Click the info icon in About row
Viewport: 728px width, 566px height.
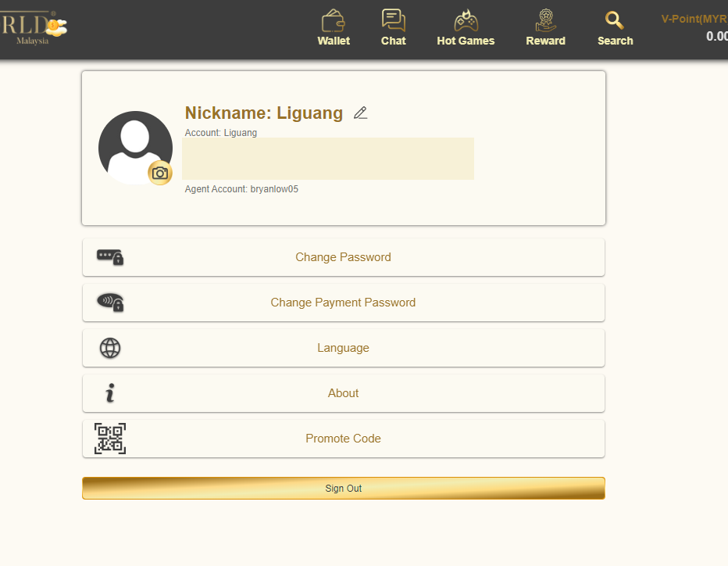[x=110, y=393]
